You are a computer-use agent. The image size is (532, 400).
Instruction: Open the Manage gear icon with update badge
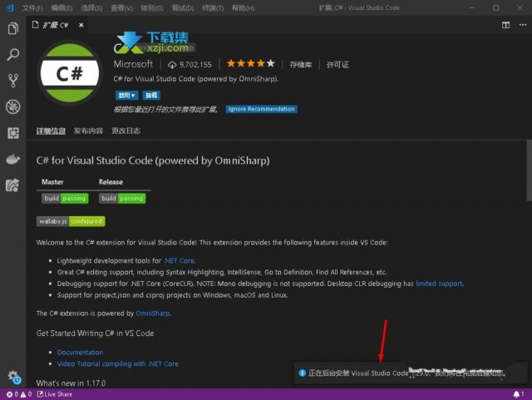pos(14,378)
